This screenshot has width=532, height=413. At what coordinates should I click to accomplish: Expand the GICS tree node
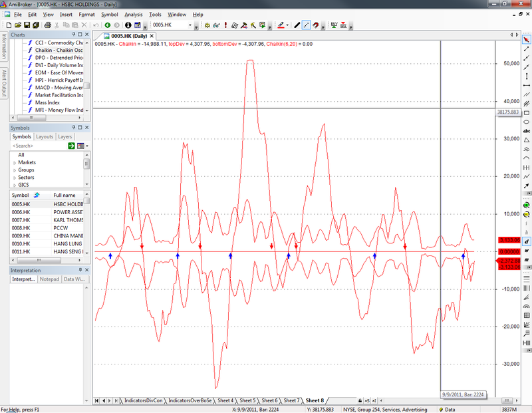point(15,186)
